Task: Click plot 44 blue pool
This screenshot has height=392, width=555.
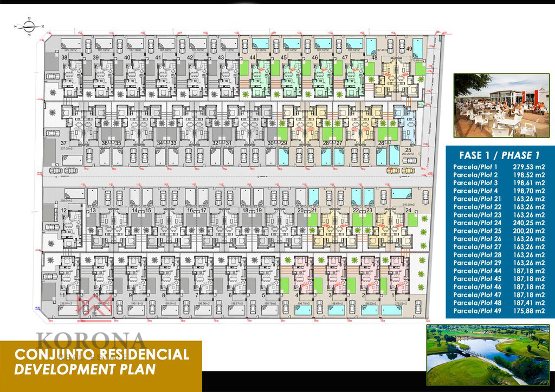Action: click(x=260, y=43)
